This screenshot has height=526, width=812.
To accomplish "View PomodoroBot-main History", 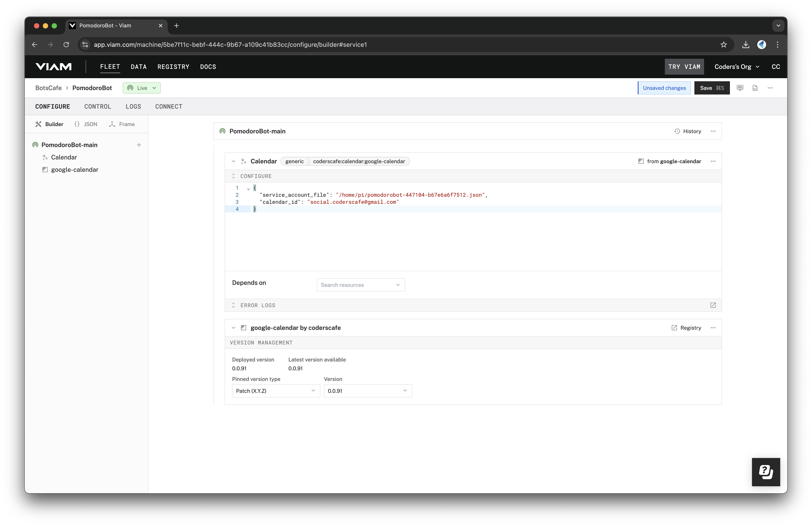I will tap(688, 131).
